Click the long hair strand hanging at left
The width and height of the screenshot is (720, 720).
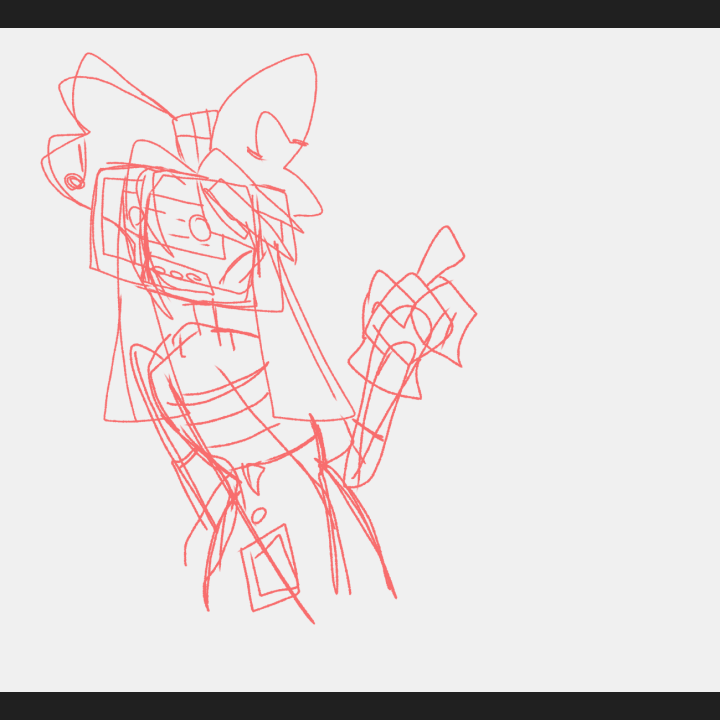[115, 350]
